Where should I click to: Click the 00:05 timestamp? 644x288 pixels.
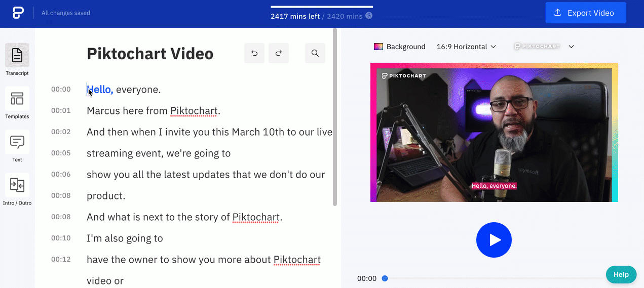coord(61,153)
